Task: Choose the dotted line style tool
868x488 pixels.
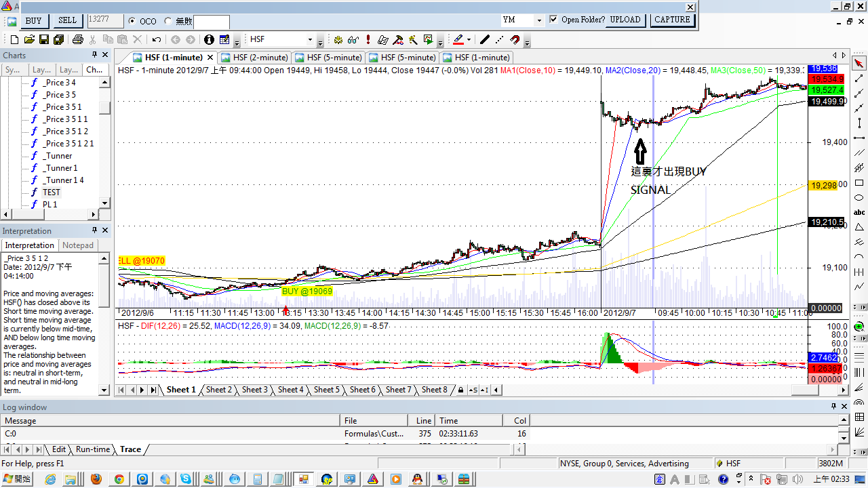Action: 499,40
